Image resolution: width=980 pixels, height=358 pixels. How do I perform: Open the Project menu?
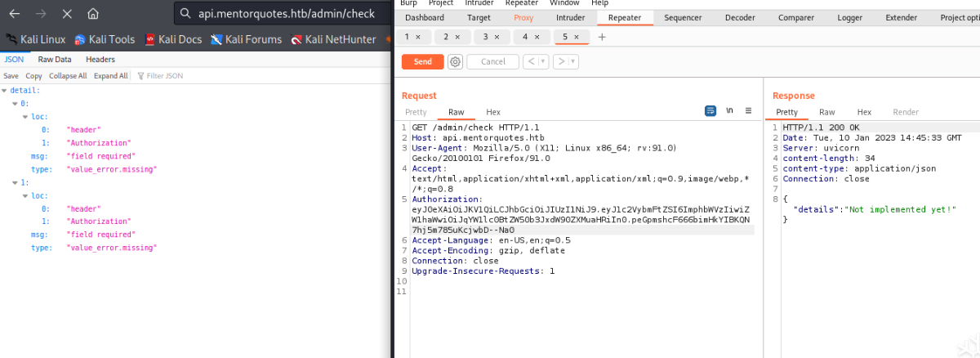(x=441, y=3)
